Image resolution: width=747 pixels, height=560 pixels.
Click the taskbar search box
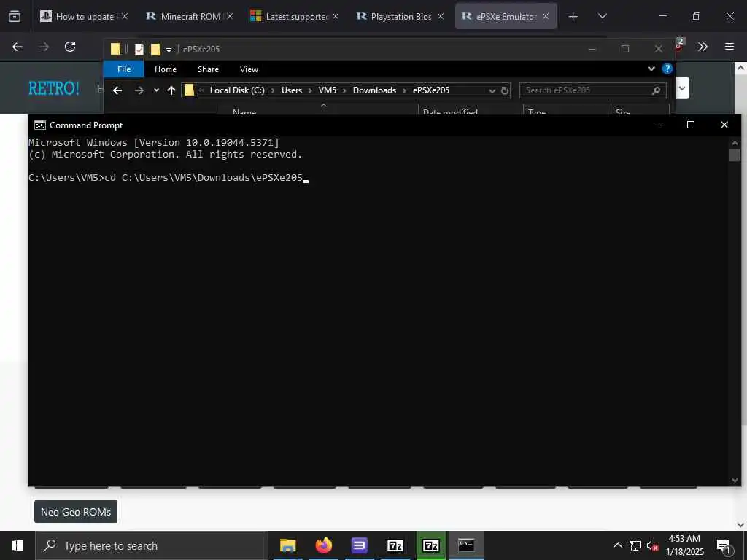coord(152,545)
